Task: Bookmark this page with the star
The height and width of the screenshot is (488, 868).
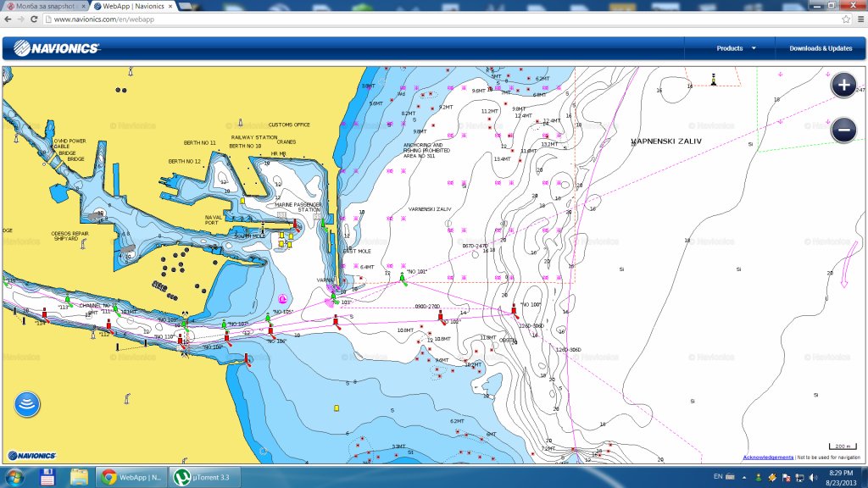Action: 846,19
